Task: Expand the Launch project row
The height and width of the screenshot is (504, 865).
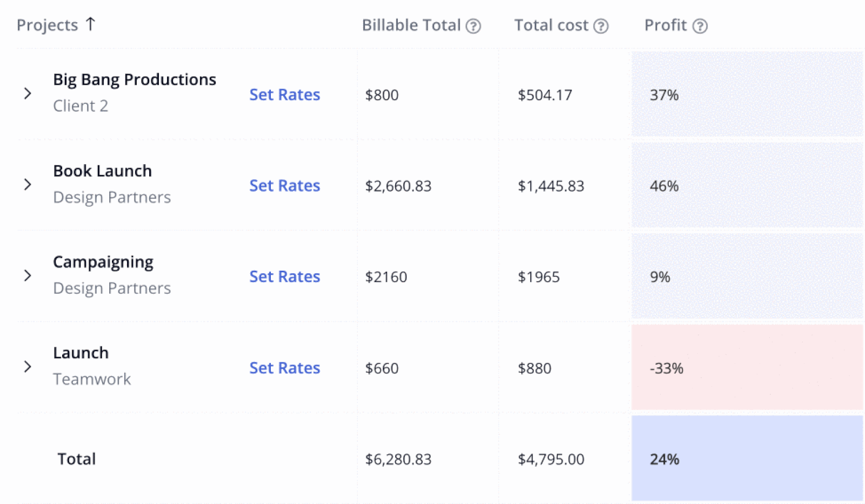Action: coord(28,366)
